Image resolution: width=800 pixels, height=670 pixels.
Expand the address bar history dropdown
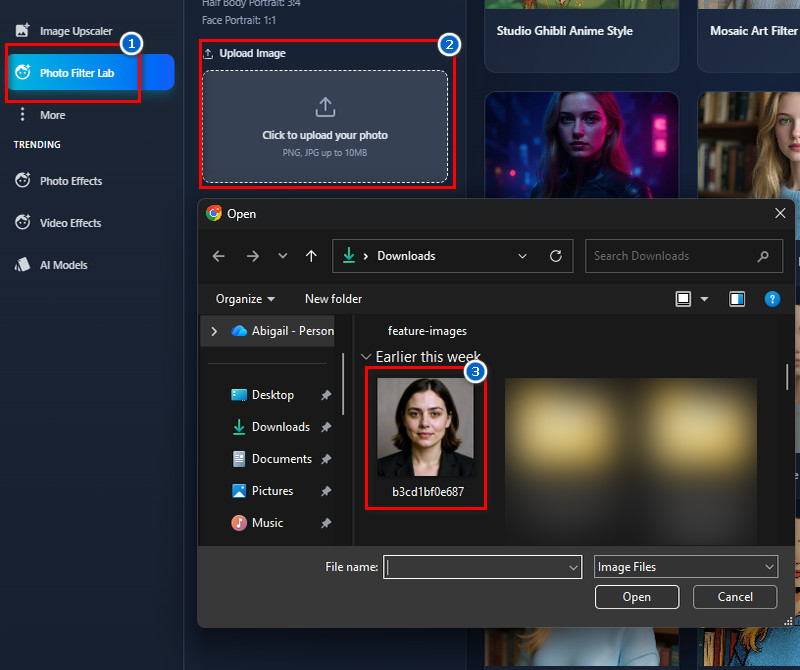click(x=522, y=256)
